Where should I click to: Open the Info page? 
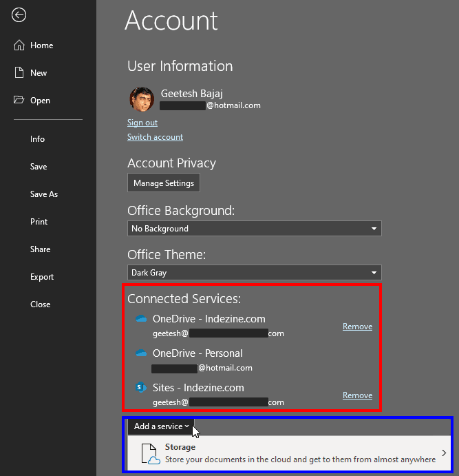tap(37, 139)
